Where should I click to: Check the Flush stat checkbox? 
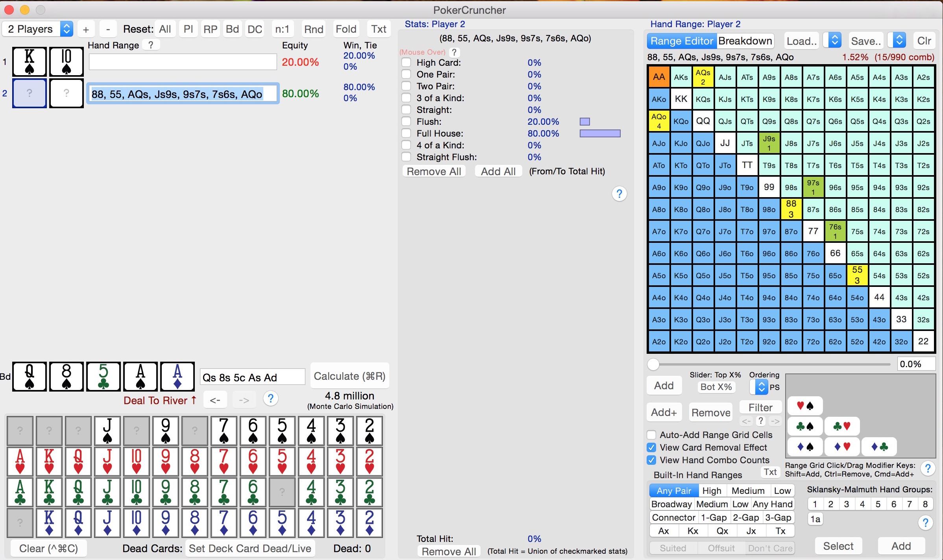(x=407, y=121)
